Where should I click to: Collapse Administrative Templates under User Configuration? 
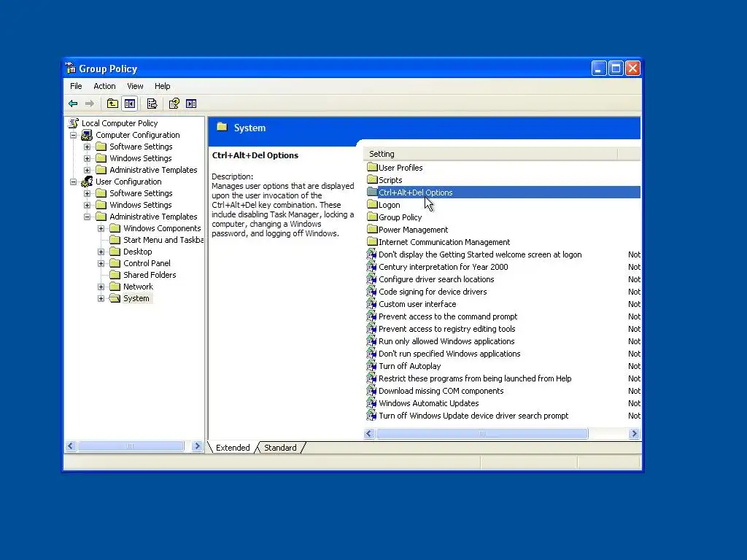[x=88, y=217]
